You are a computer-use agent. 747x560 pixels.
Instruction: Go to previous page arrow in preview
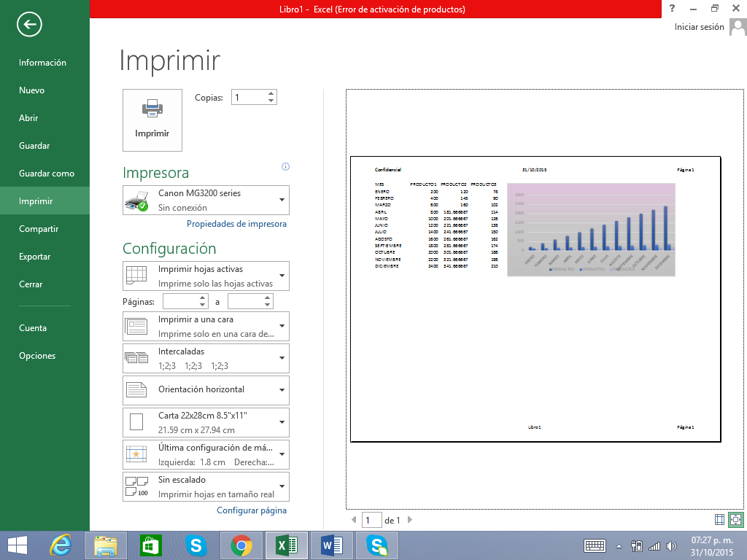coord(355,520)
